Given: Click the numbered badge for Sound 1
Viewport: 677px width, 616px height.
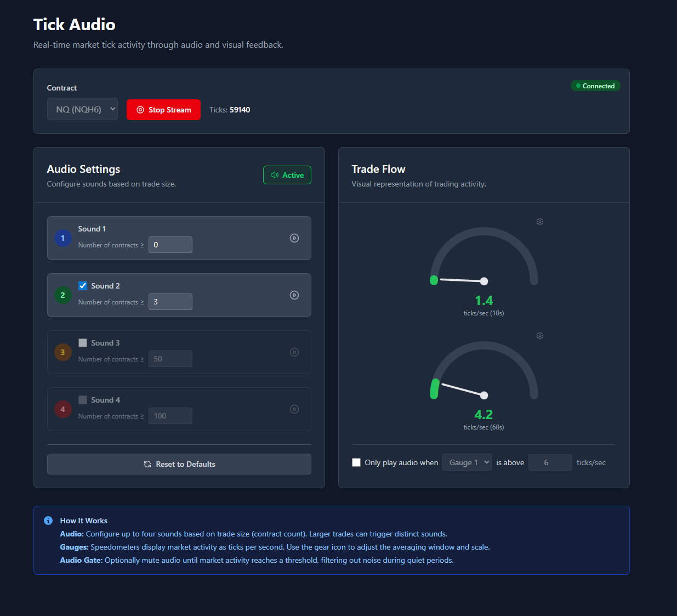Looking at the screenshot, I should pyautogui.click(x=62, y=238).
